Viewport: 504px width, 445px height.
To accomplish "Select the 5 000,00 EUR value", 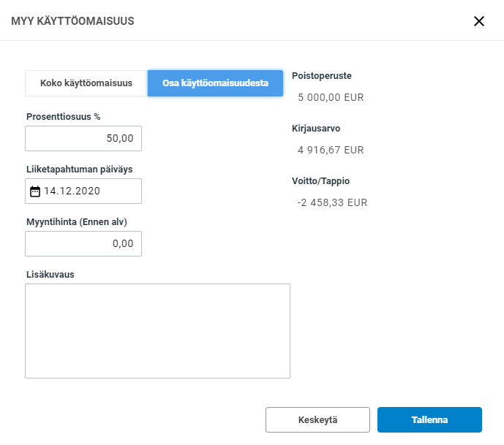I will [331, 97].
